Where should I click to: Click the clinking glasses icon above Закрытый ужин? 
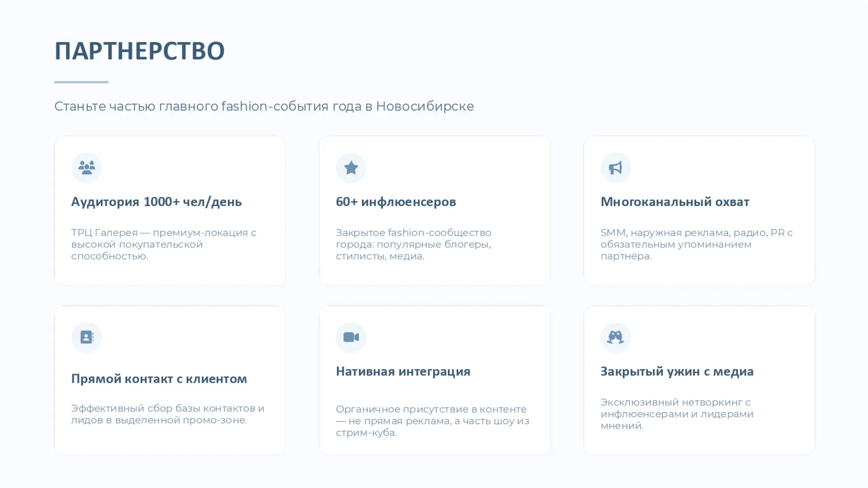615,337
